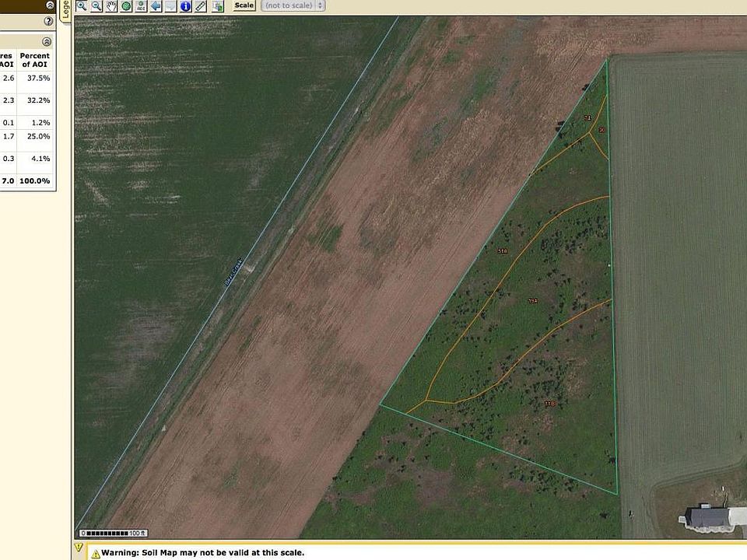Open the '(not to scale)' scale dropdown
The width and height of the screenshot is (747, 560).
[293, 5]
